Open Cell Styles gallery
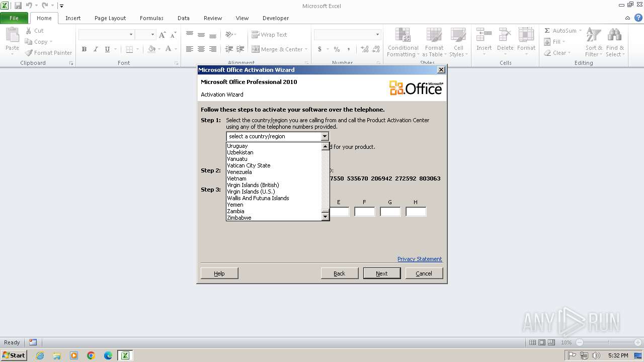Screen dimensions: 644x362 458,43
